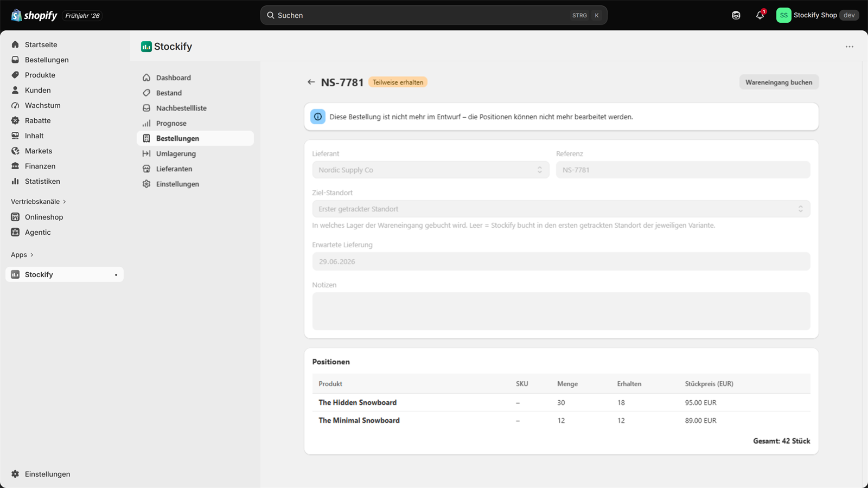Click The Hidden Snowboard product row
Image resolution: width=868 pixels, height=488 pixels.
(561, 402)
